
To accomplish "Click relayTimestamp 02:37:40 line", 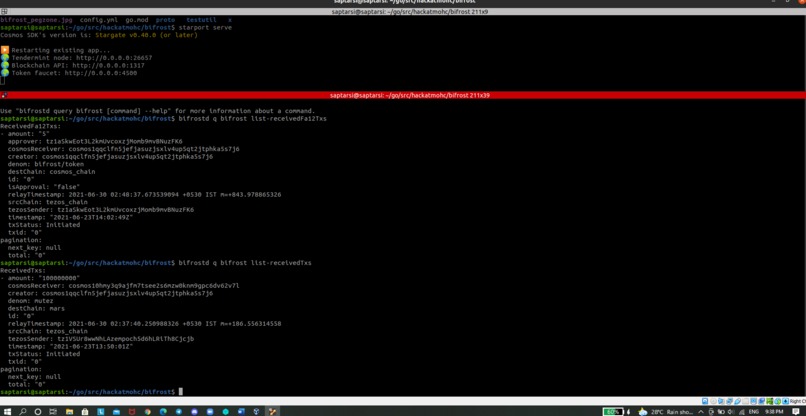I will tap(144, 323).
